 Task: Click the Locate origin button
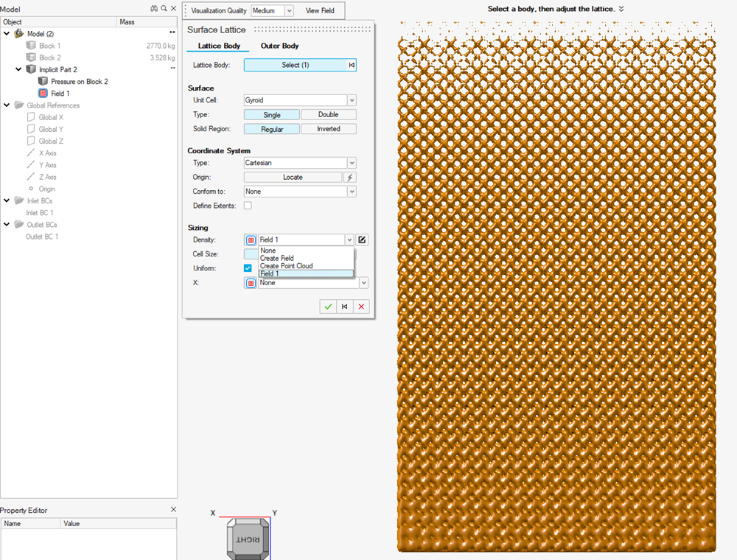click(293, 178)
